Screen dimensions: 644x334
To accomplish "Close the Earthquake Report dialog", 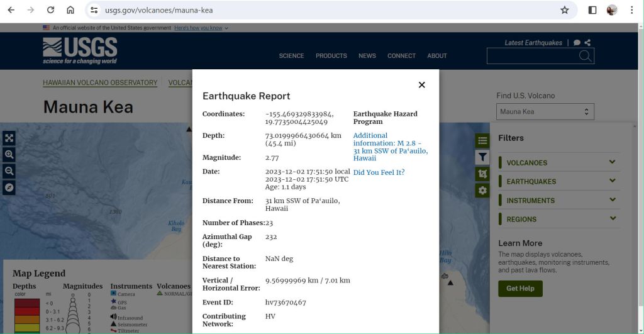I will tap(421, 85).
